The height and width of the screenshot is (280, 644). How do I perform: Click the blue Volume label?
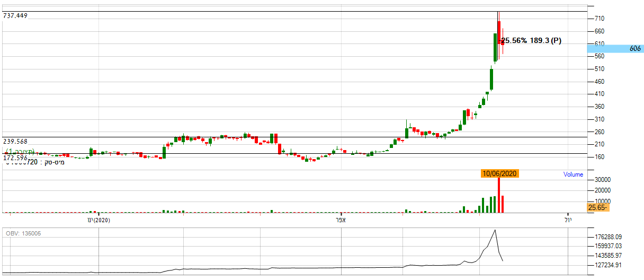pyautogui.click(x=573, y=174)
